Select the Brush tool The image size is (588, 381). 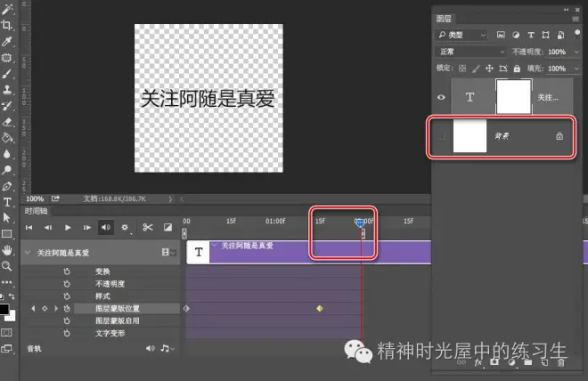7,74
